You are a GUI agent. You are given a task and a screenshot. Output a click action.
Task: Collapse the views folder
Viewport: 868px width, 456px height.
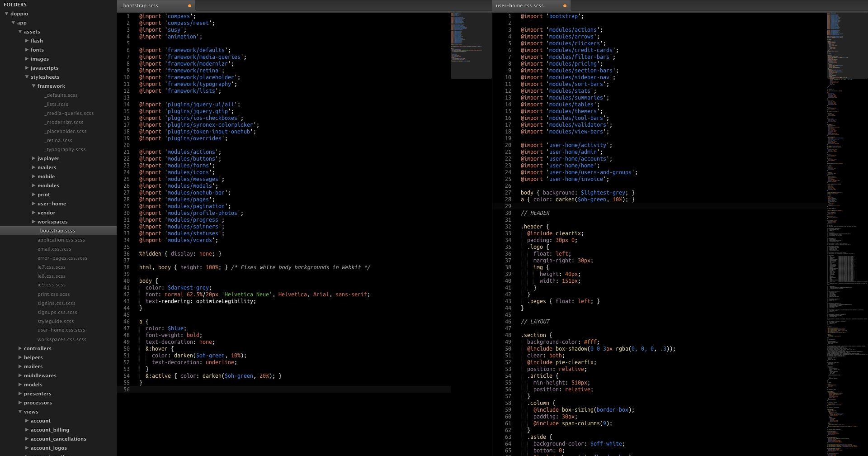coord(20,412)
